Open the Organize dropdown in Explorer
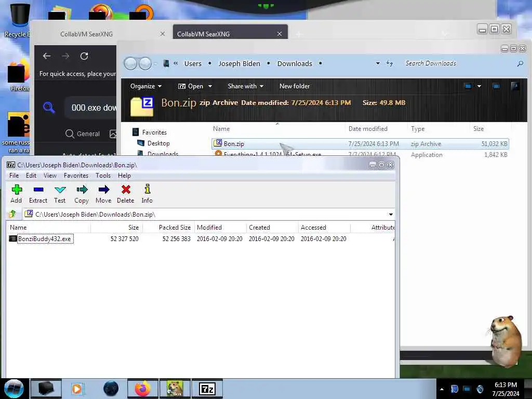Screen dimensions: 532x399 pos(146,86)
